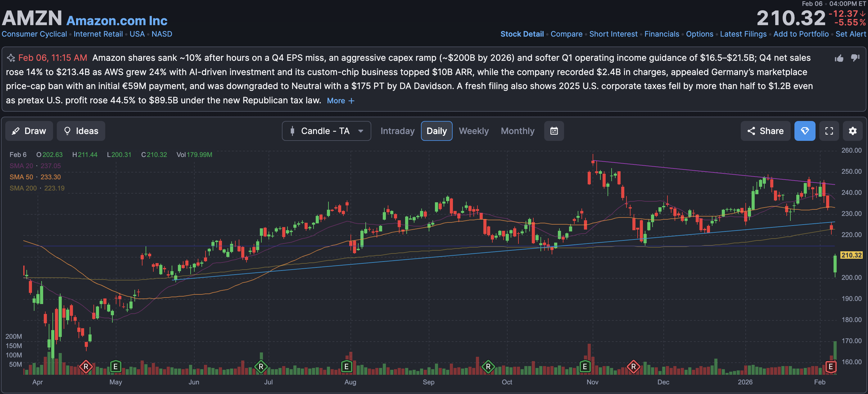Click the SMA 50 orange indicator label

[21, 177]
